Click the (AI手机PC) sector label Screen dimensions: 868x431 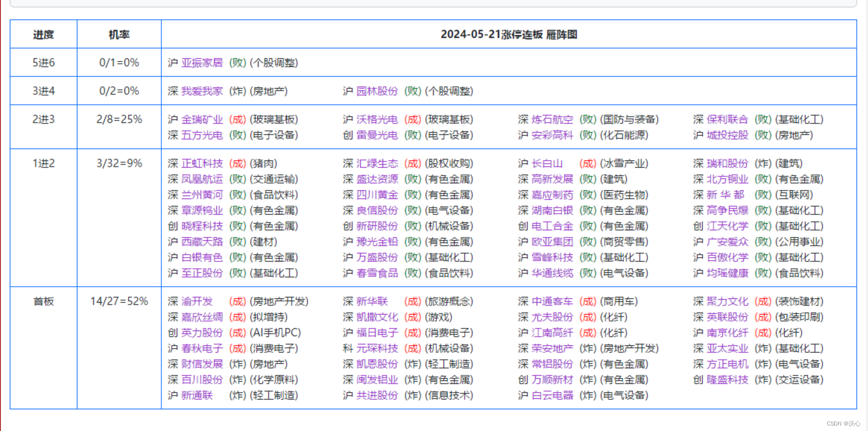coord(275,333)
